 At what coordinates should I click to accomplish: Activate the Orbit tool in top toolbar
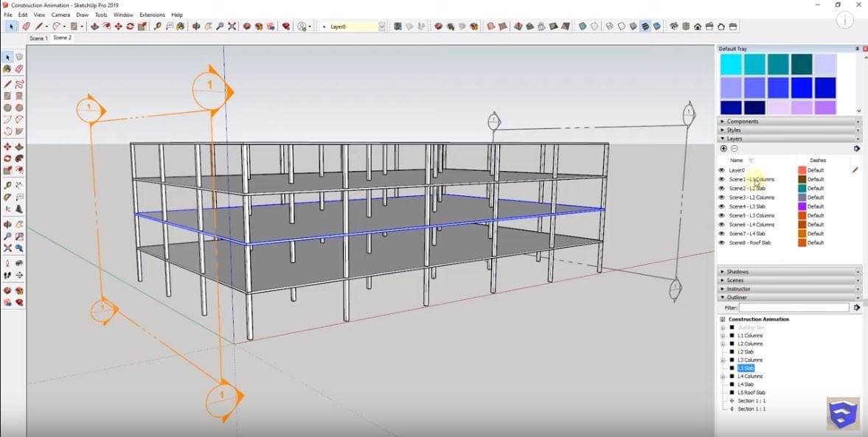(x=196, y=27)
